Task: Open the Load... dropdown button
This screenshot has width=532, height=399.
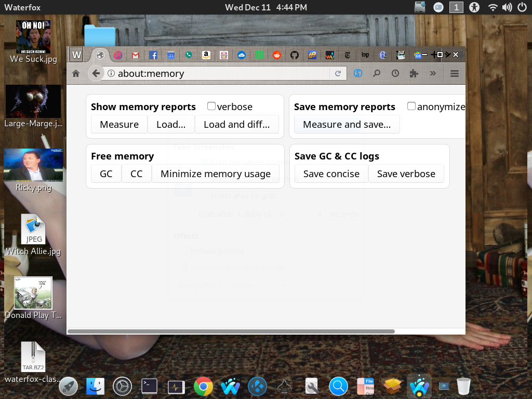Action: coord(171,124)
